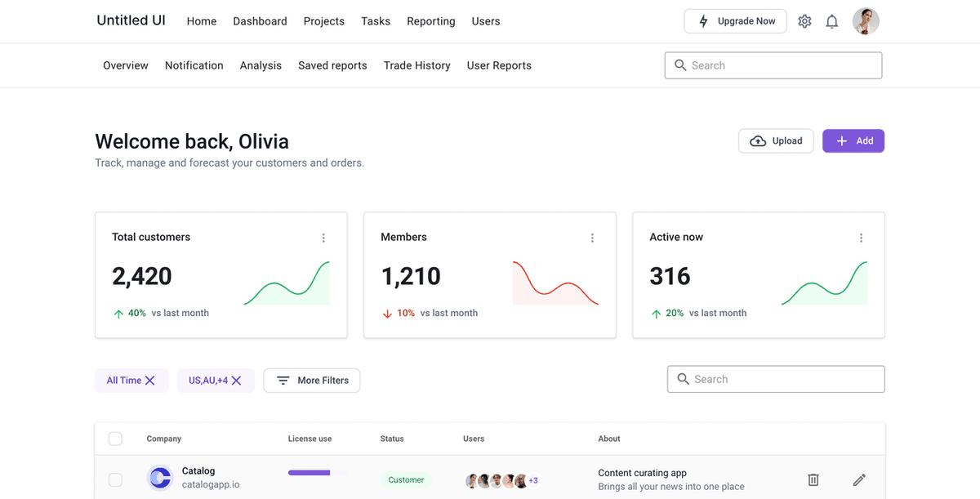Go to the Projects menu item
980x499 pixels.
coord(323,21)
